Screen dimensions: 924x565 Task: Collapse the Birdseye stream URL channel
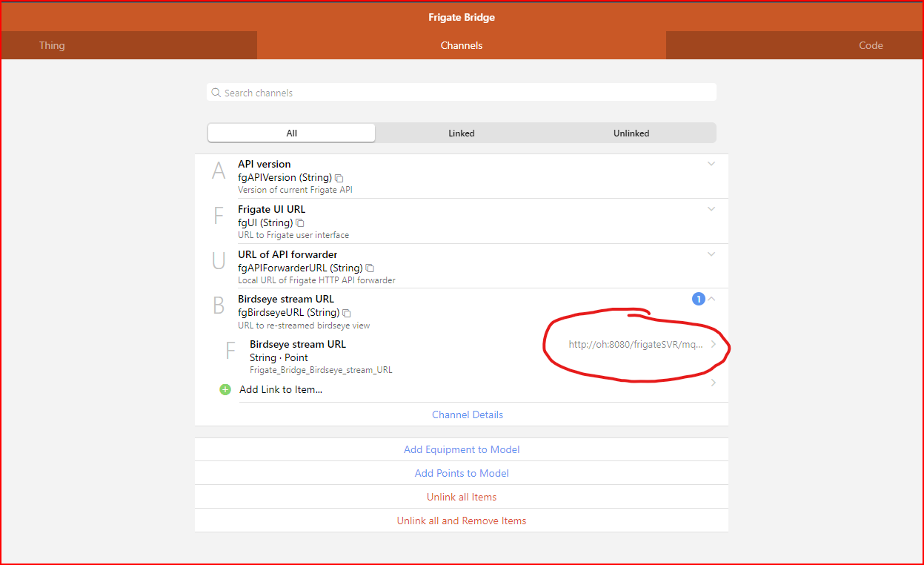[712, 299]
